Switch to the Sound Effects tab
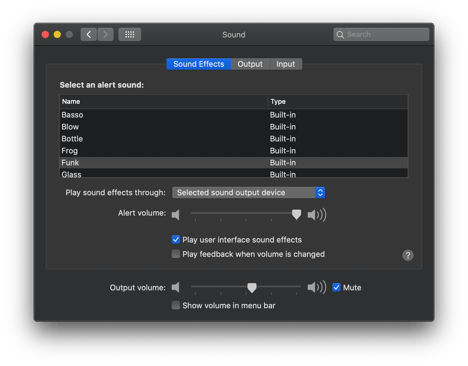Image resolution: width=468 pixels, height=366 pixels. coord(199,64)
